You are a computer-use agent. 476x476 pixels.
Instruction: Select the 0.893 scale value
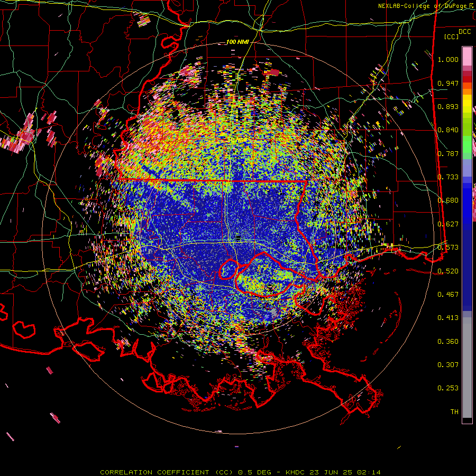(x=448, y=106)
